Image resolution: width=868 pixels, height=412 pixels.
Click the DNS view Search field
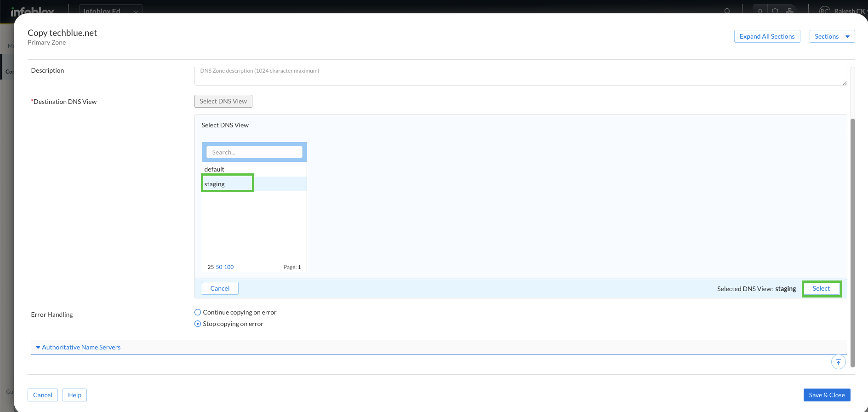coord(254,152)
